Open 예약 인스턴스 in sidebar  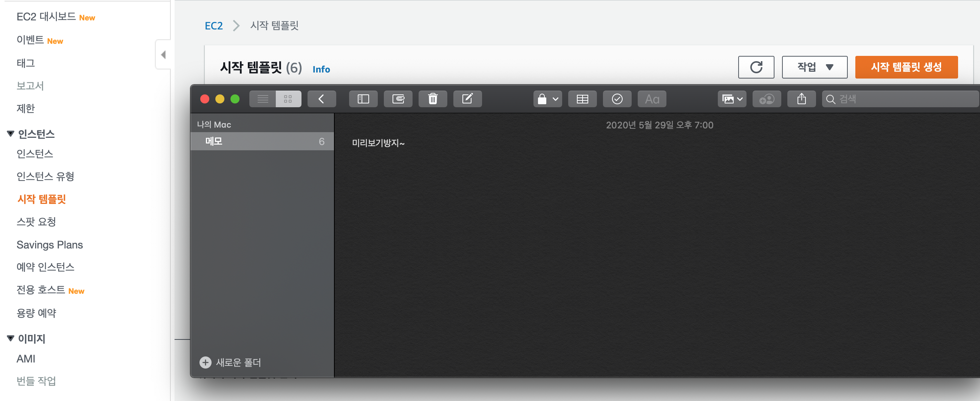(x=45, y=267)
